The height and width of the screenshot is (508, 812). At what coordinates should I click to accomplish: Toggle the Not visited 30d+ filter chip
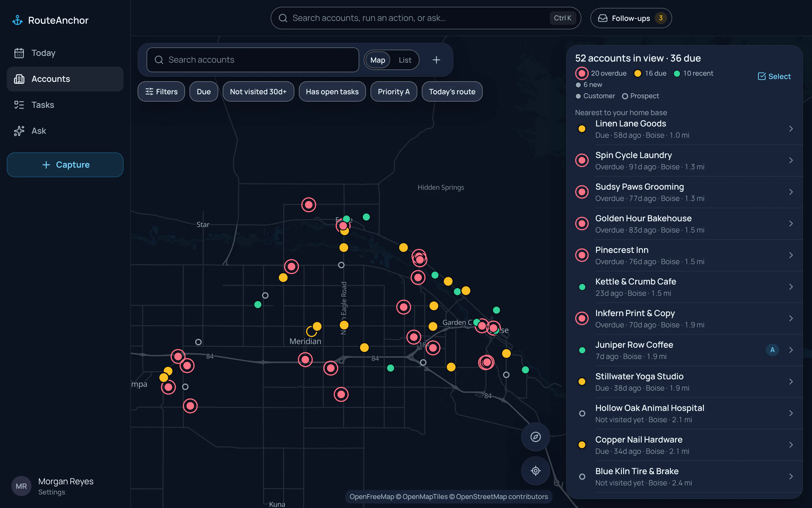(258, 91)
